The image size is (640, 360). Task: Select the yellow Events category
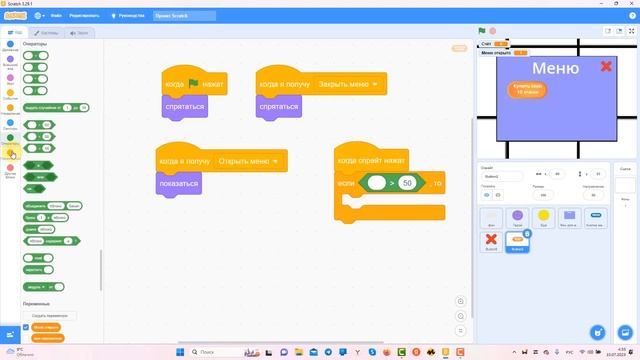[x=10, y=93]
